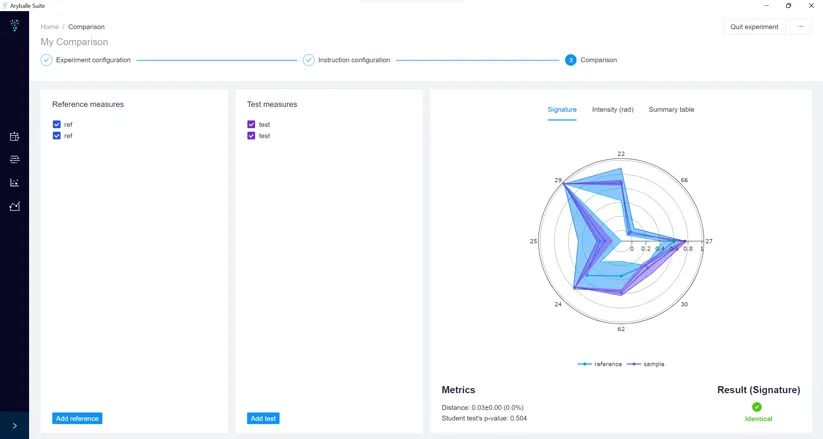Click the Experiment configuration step checkmark icon
The width and height of the screenshot is (823, 439).
click(46, 60)
